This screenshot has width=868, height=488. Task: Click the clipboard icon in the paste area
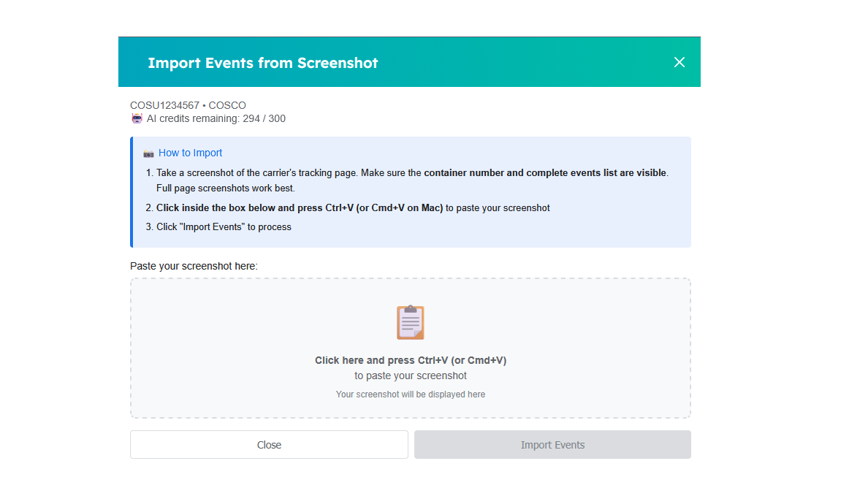click(410, 322)
